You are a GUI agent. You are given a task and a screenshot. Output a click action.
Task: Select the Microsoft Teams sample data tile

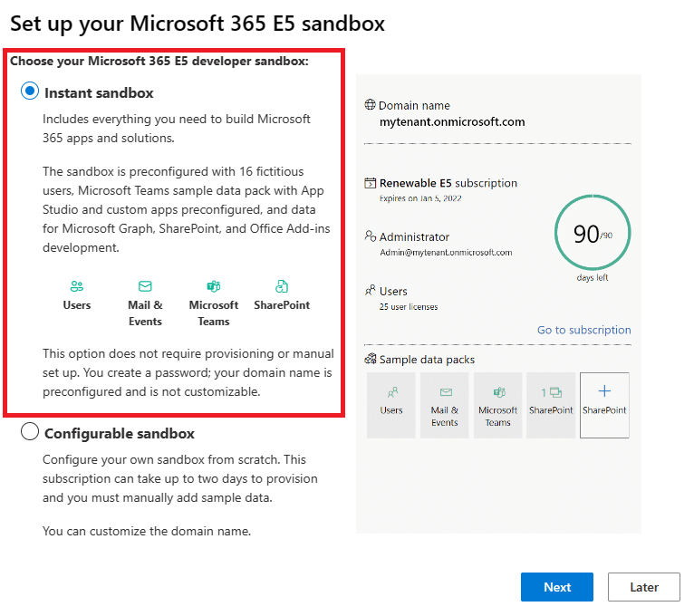point(498,405)
